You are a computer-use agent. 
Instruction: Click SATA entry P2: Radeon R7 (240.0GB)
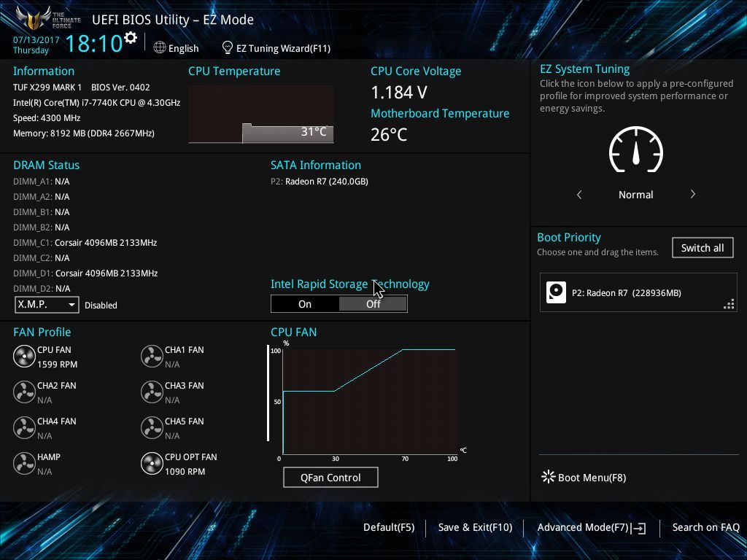(x=320, y=182)
